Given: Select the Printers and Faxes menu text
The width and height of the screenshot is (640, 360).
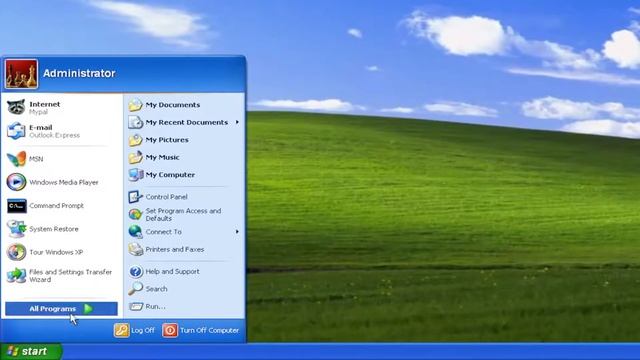Looking at the screenshot, I should 175,249.
